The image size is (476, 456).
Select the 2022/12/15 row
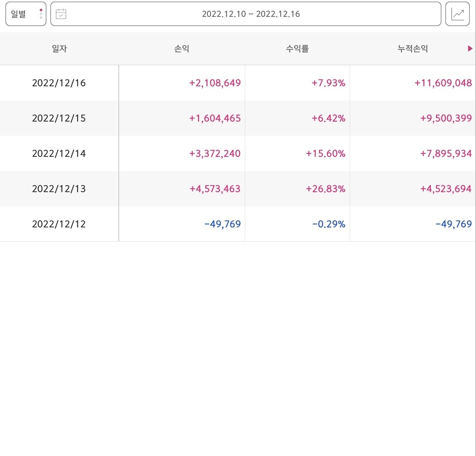238,118
